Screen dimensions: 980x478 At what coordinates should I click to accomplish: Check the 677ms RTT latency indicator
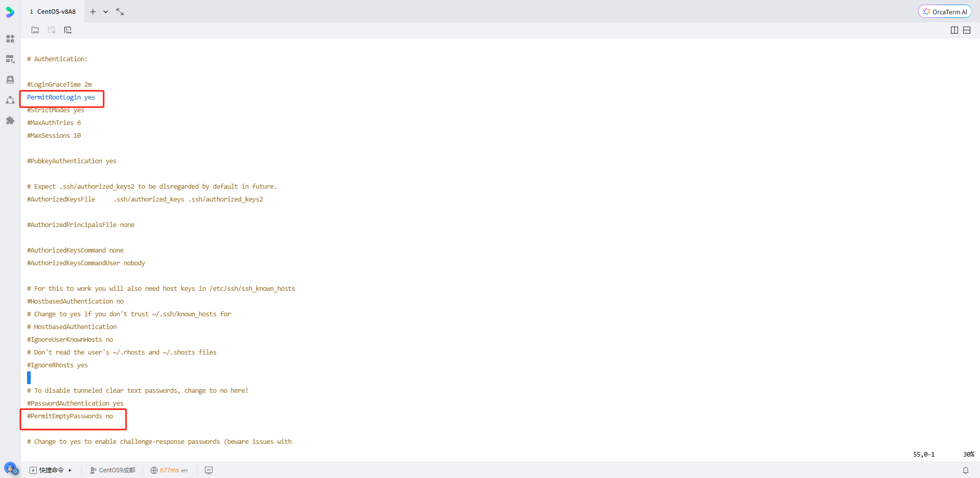coord(169,470)
